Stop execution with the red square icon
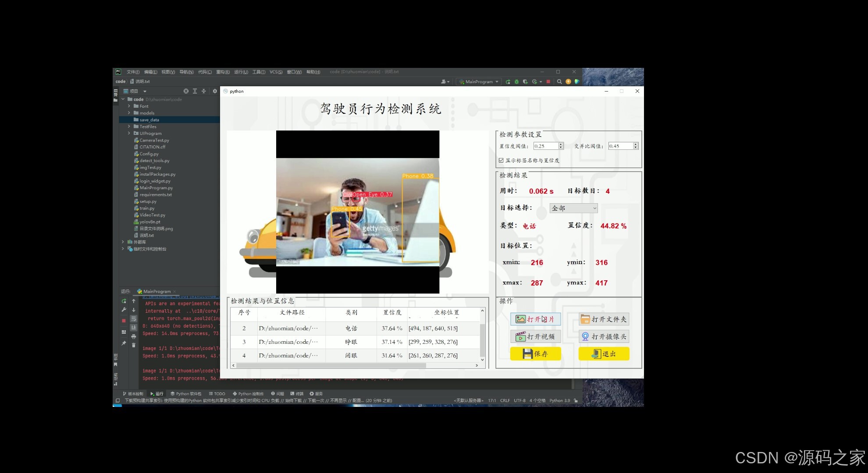Image resolution: width=868 pixels, height=473 pixels. [x=549, y=82]
